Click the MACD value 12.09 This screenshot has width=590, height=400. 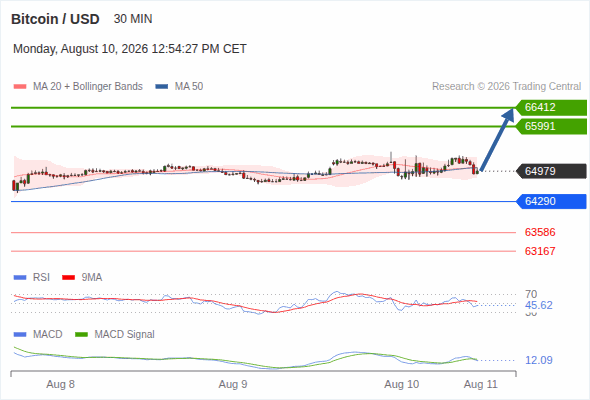[x=539, y=360]
